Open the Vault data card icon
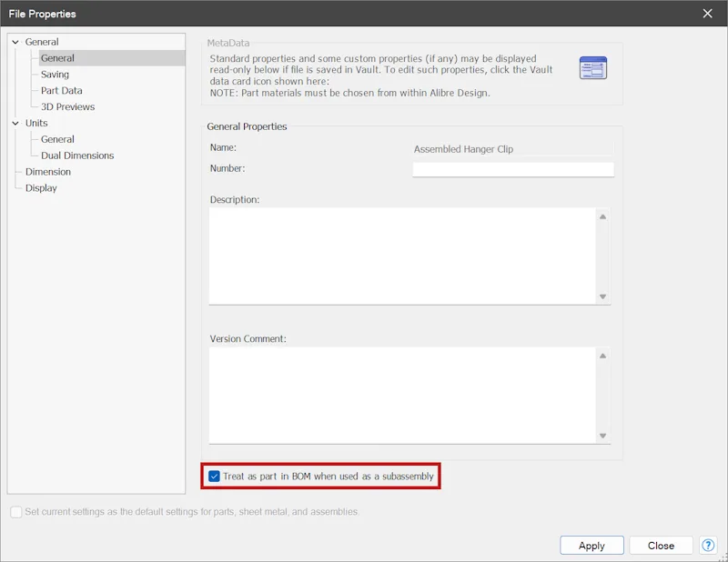Image resolution: width=728 pixels, height=562 pixels. point(593,68)
